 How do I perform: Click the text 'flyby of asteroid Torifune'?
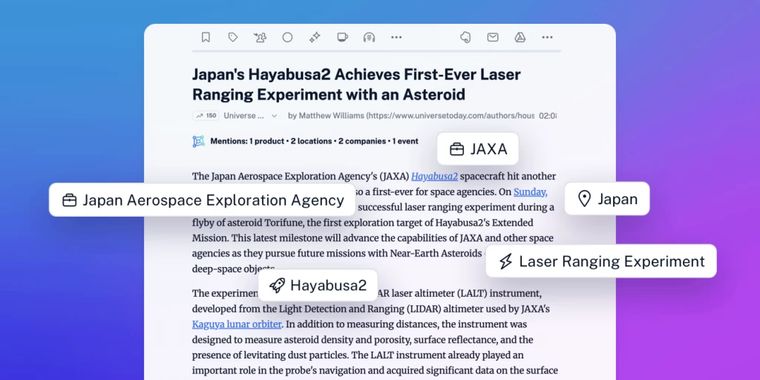coord(248,223)
